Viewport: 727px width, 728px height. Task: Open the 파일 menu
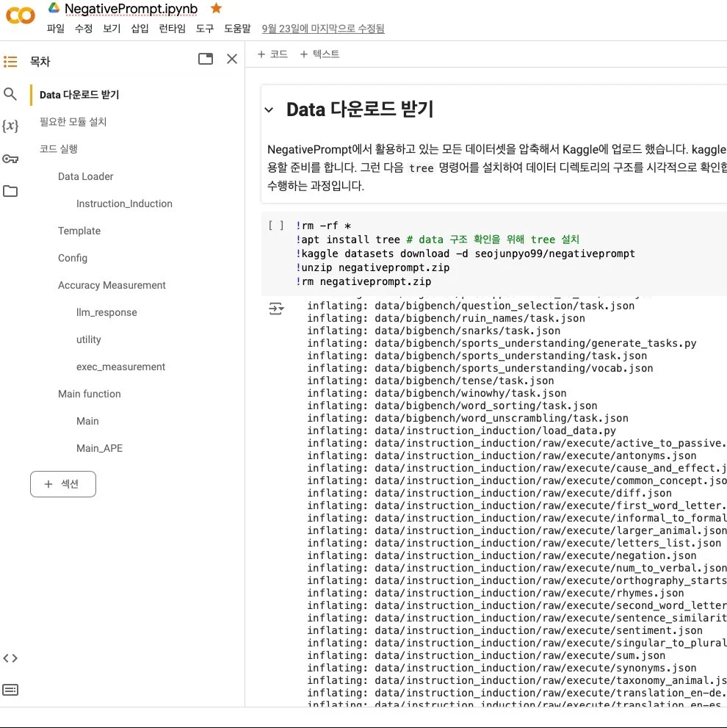[56, 29]
